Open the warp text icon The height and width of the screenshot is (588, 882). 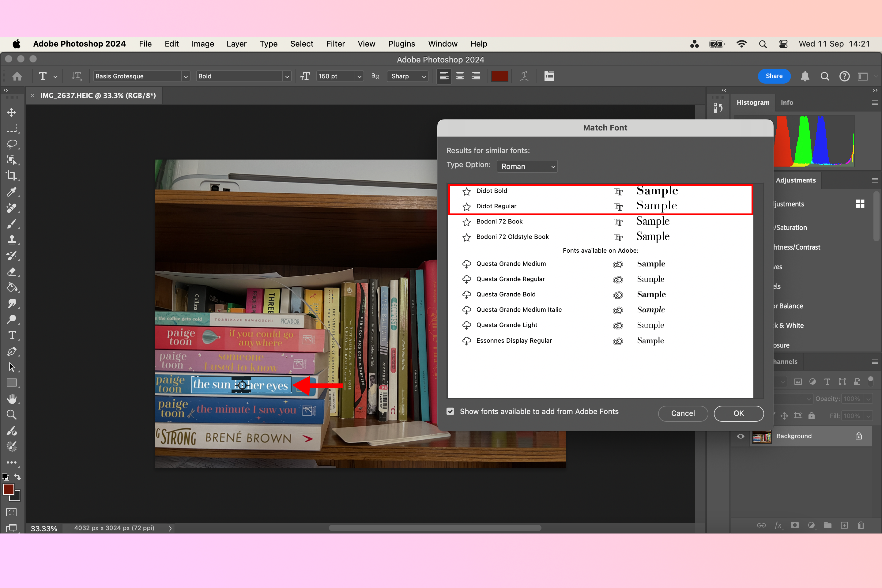pyautogui.click(x=524, y=76)
